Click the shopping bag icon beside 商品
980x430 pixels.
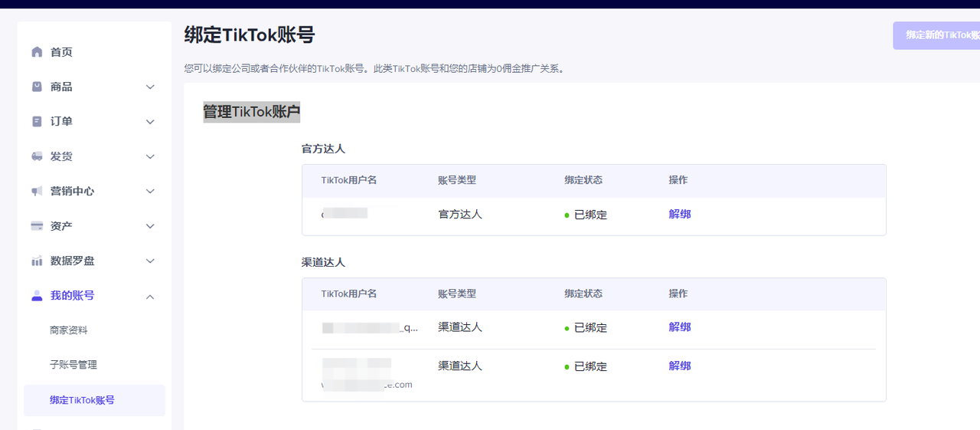[37, 87]
